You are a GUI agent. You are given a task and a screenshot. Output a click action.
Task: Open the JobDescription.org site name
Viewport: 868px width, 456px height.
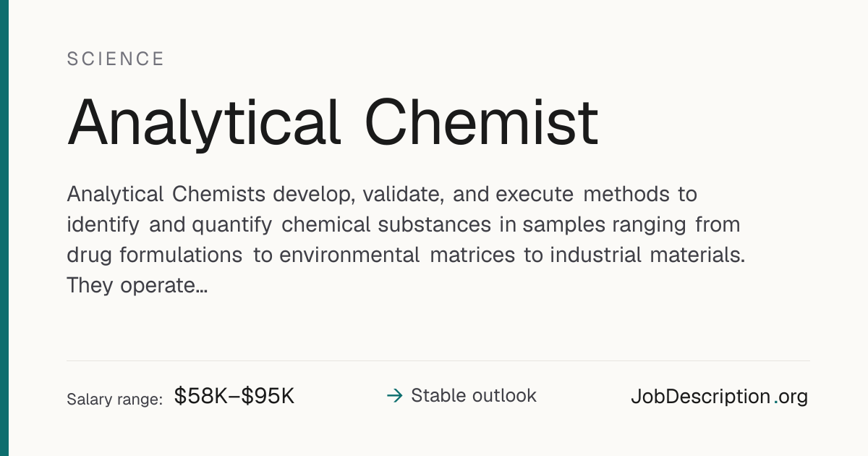click(719, 397)
